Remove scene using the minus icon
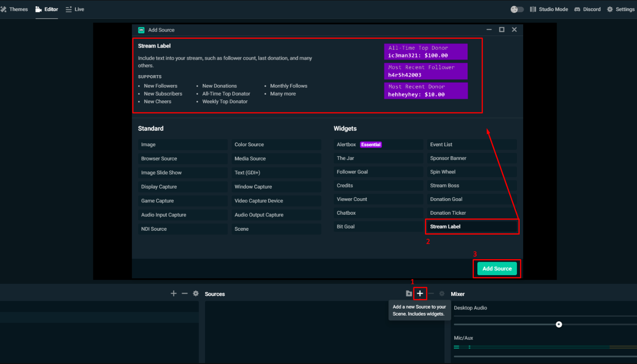The height and width of the screenshot is (364, 637). [x=184, y=294]
